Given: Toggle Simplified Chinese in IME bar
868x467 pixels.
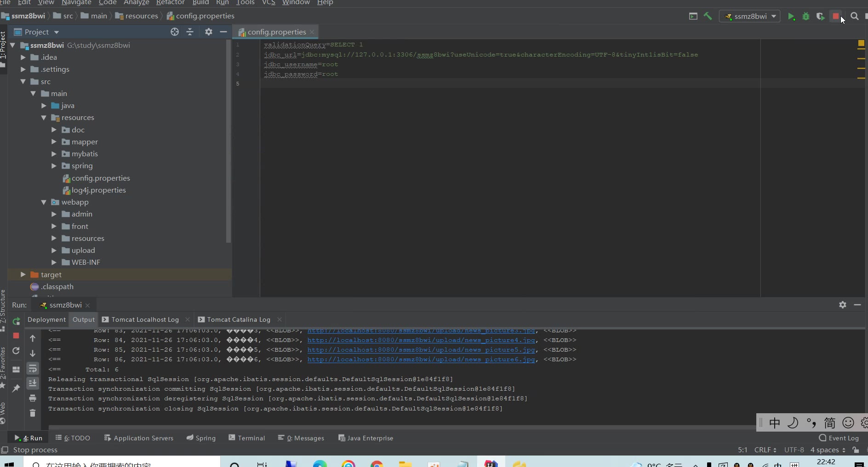Looking at the screenshot, I should (830, 423).
